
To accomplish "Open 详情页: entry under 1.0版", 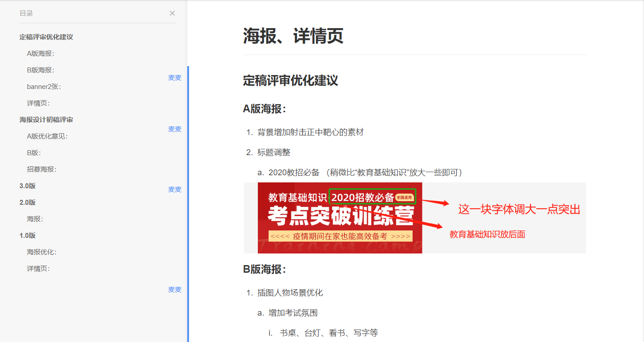I will [x=38, y=269].
